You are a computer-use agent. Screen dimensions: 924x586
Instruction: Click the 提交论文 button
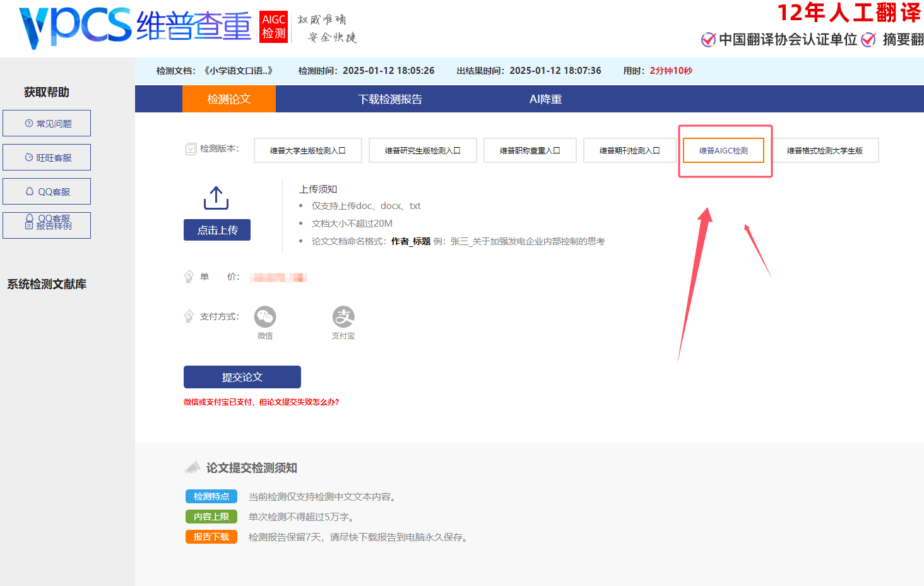click(x=242, y=377)
